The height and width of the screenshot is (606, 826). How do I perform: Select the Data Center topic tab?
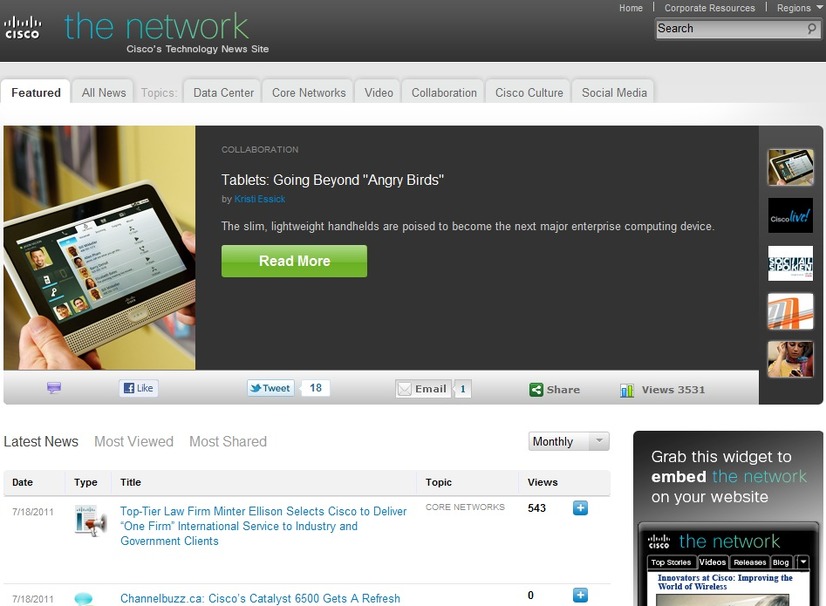223,93
